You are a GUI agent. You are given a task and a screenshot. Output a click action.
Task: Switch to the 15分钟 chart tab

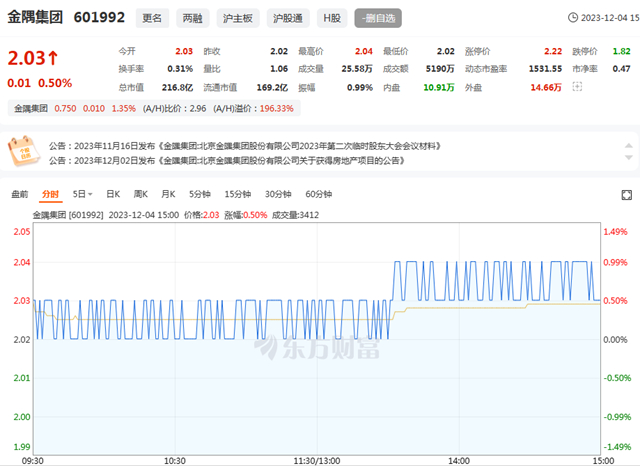click(x=238, y=194)
